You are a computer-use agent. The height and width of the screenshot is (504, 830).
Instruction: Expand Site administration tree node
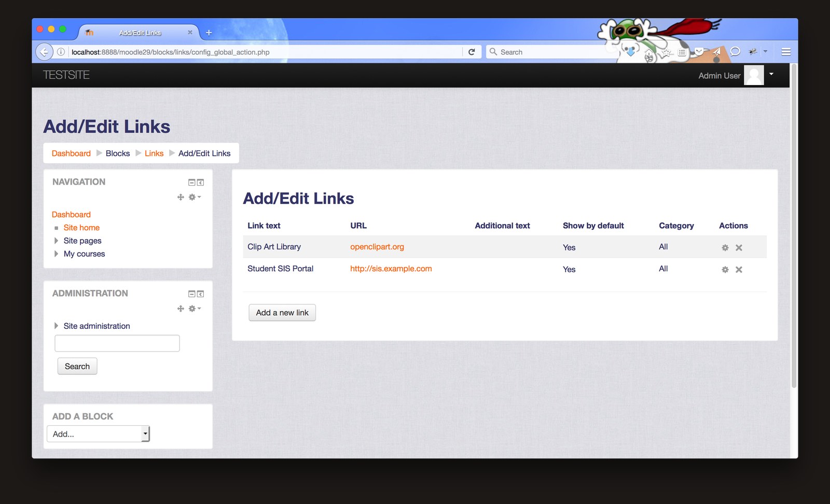point(56,326)
